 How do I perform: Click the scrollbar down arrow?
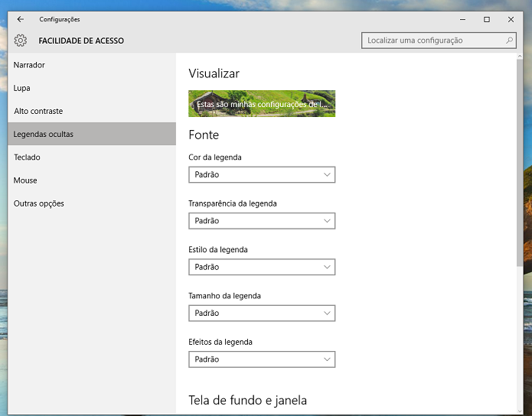[520, 411]
